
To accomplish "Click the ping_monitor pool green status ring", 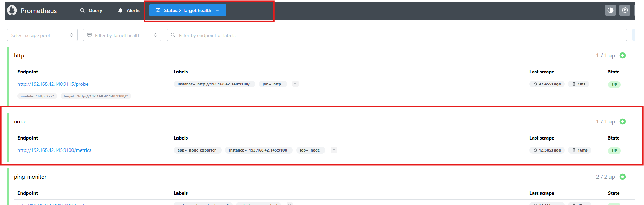I will pyautogui.click(x=622, y=177).
